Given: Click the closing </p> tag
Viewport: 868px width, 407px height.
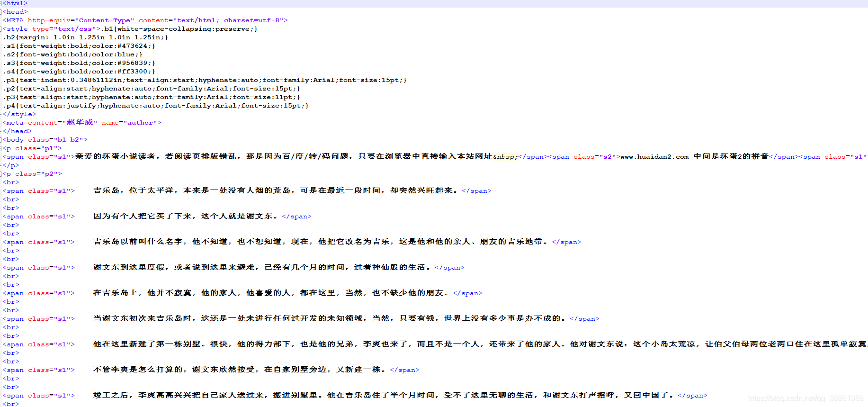Looking at the screenshot, I should (11, 165).
